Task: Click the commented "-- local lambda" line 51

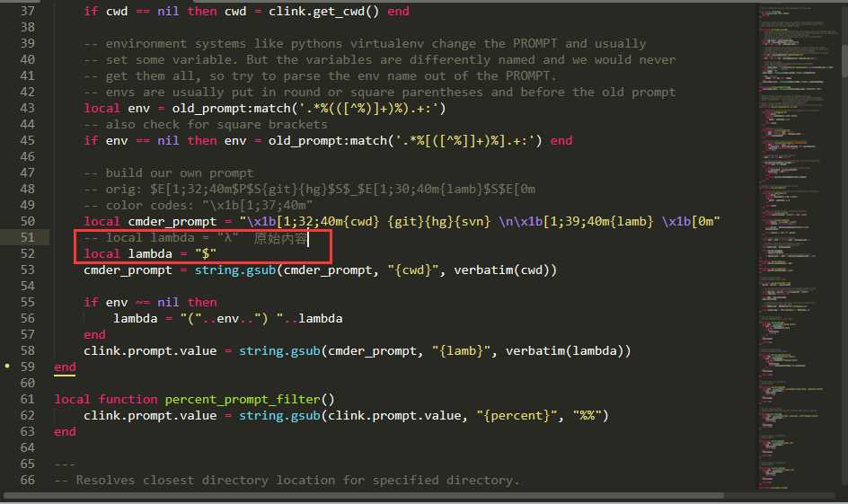Action: pyautogui.click(x=196, y=237)
